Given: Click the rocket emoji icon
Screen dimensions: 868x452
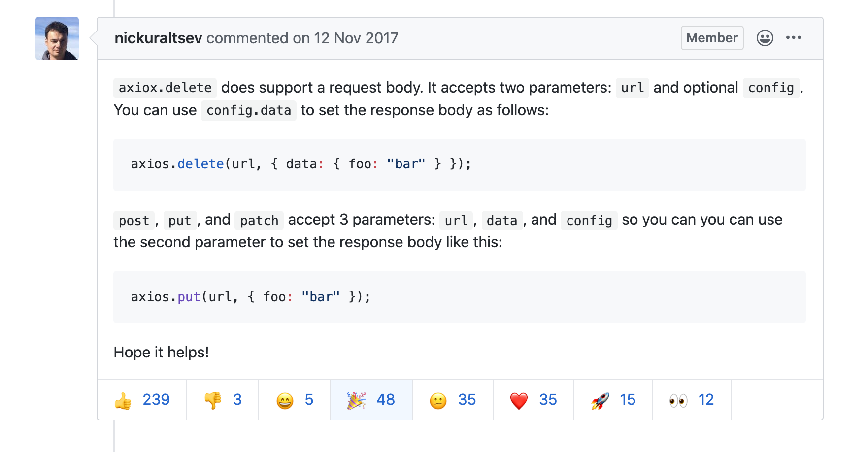Looking at the screenshot, I should click(600, 401).
